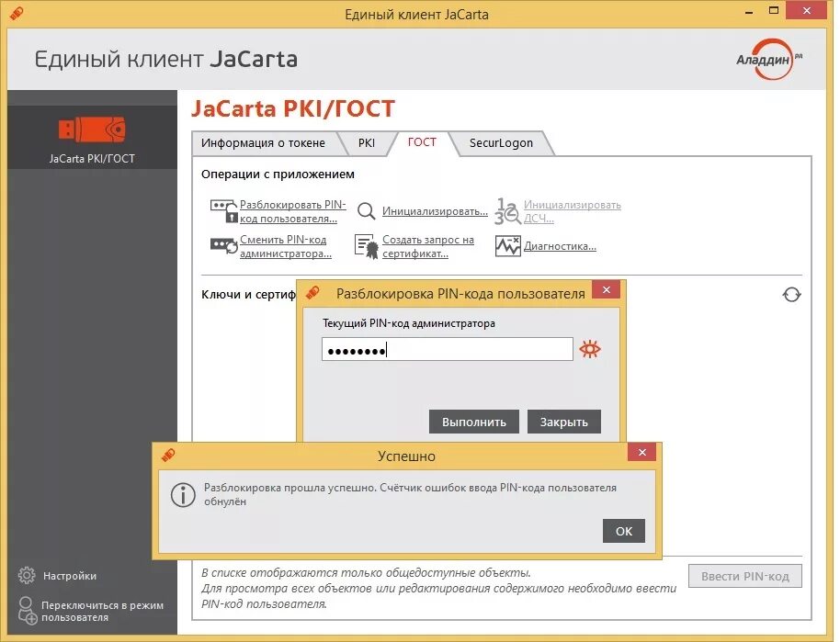Image resolution: width=840 pixels, height=642 pixels.
Task: Close the Успешно dialog
Action: [642, 453]
